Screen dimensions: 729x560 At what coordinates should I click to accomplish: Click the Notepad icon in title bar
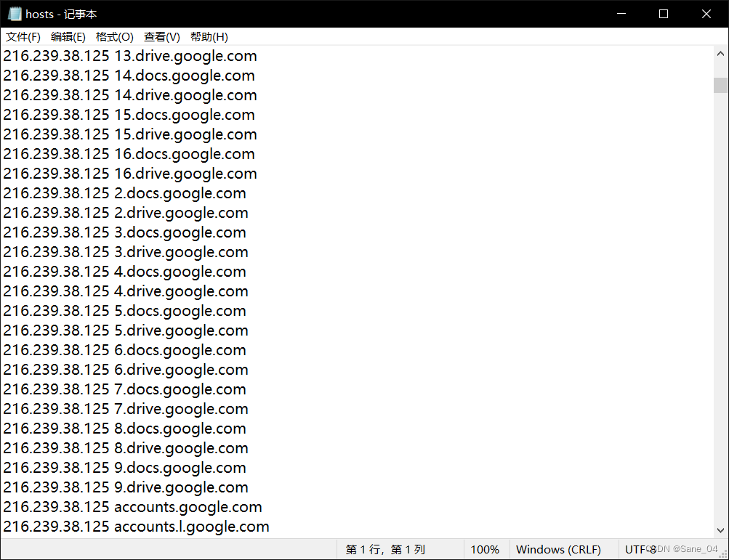[15, 14]
